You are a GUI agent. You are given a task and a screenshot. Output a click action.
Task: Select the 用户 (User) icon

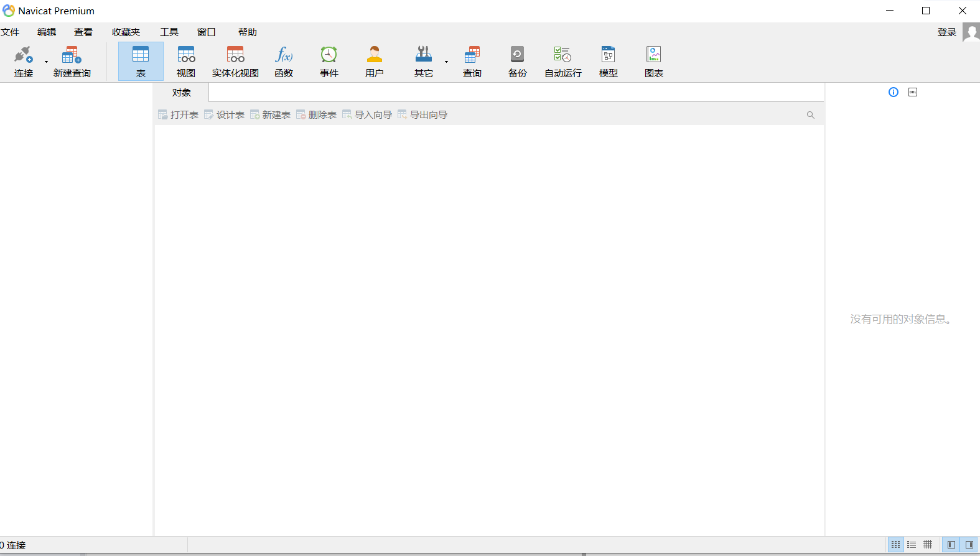375,61
